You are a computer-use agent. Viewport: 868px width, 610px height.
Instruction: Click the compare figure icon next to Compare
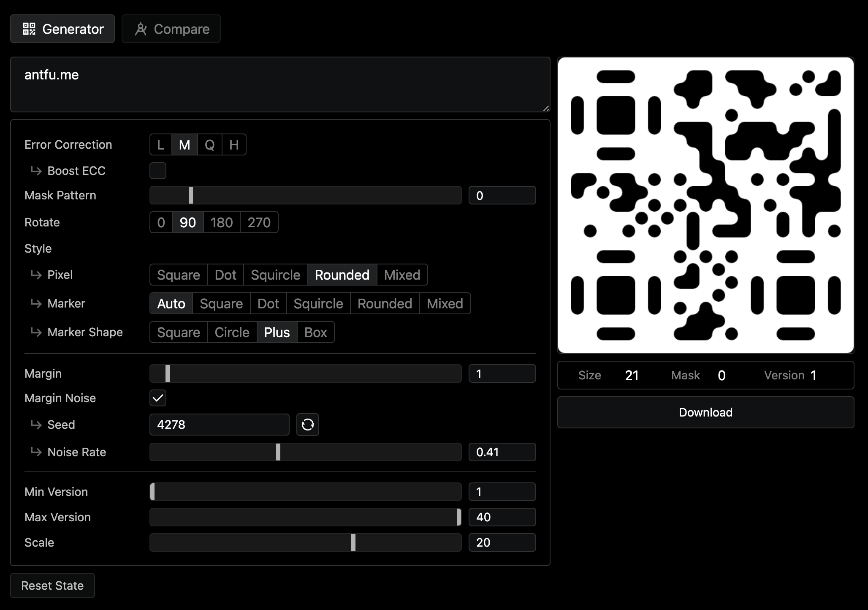coord(141,29)
